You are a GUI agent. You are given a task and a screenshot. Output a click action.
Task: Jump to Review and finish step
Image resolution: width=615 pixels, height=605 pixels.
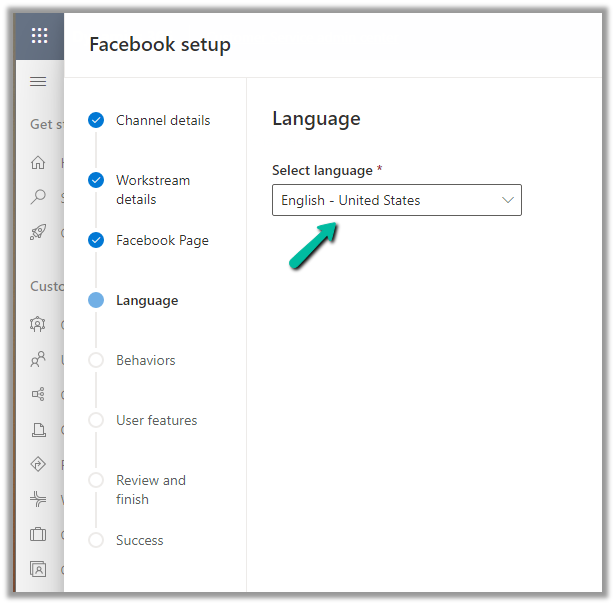coord(150,489)
